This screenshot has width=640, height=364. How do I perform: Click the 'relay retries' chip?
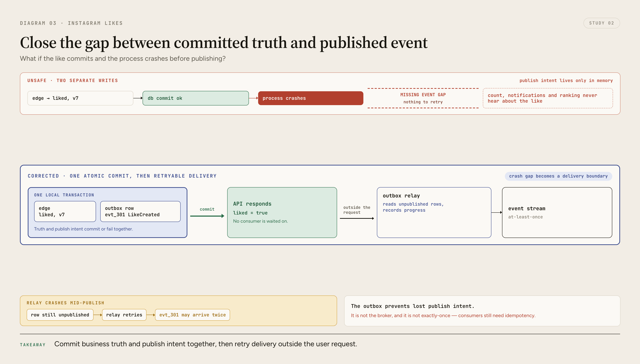(124, 315)
